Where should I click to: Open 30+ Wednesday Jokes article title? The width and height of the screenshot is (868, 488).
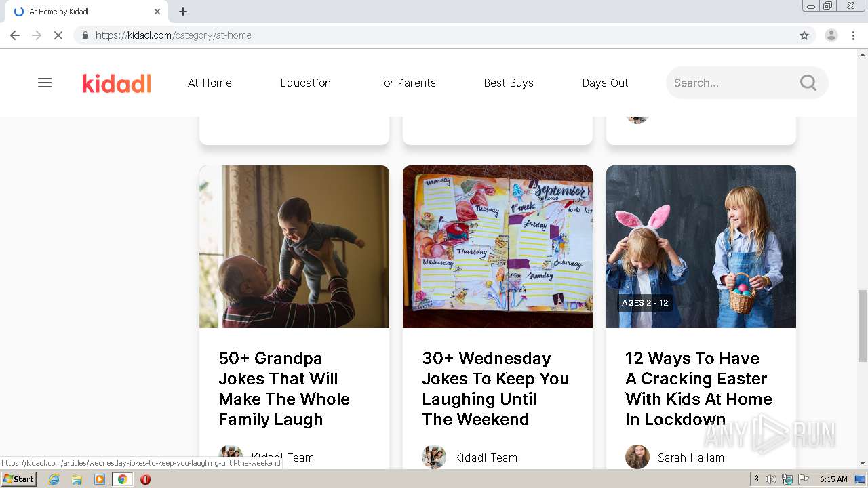(x=496, y=388)
